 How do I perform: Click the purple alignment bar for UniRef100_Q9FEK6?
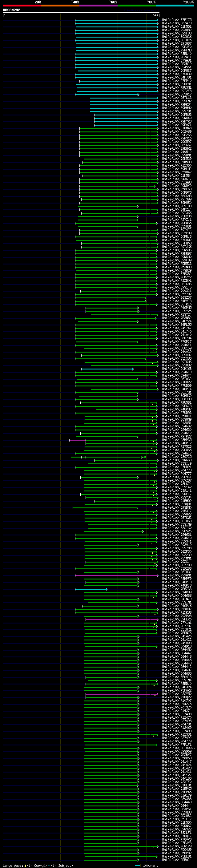tap(122, 620)
